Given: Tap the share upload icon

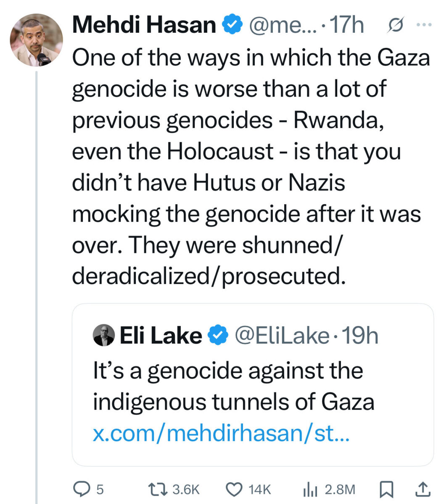Looking at the screenshot, I should click(x=423, y=489).
